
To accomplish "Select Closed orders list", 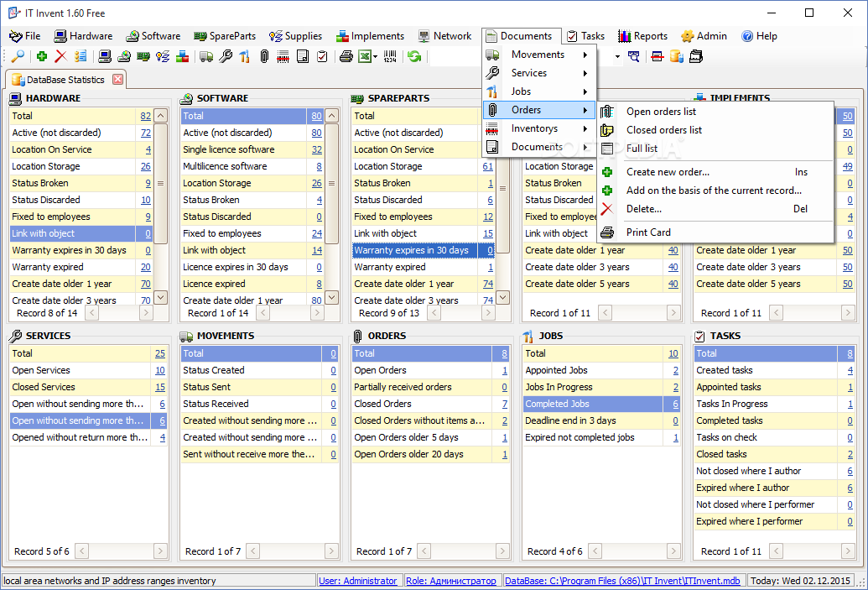I will [x=715, y=129].
